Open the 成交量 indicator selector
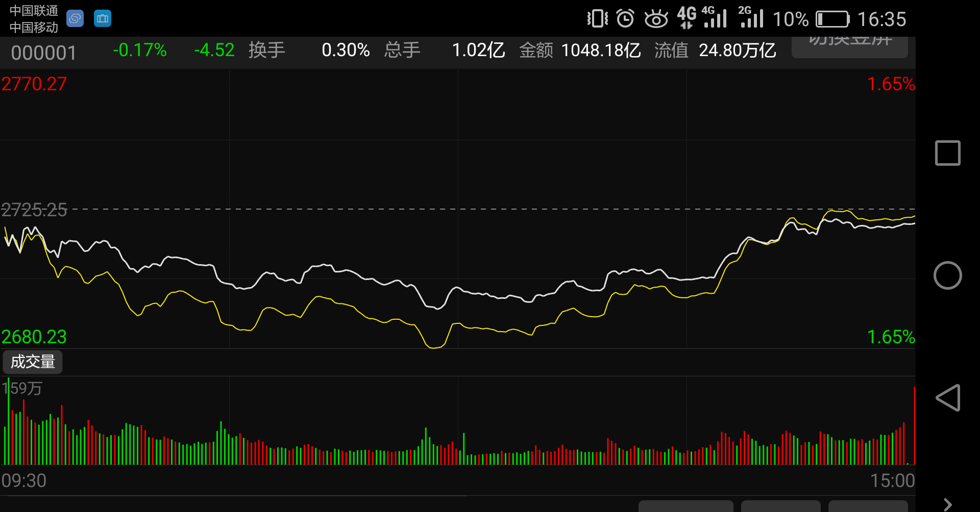980x512 pixels. coord(33,362)
